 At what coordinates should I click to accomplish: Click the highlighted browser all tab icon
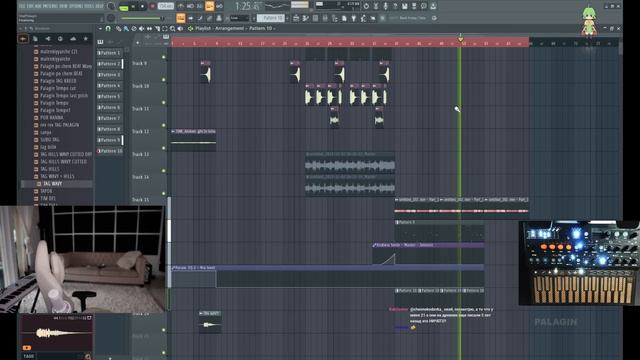(x=23, y=39)
